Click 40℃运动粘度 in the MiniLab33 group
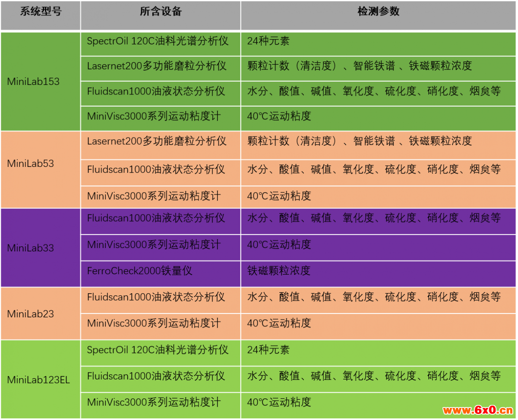 [379, 248]
